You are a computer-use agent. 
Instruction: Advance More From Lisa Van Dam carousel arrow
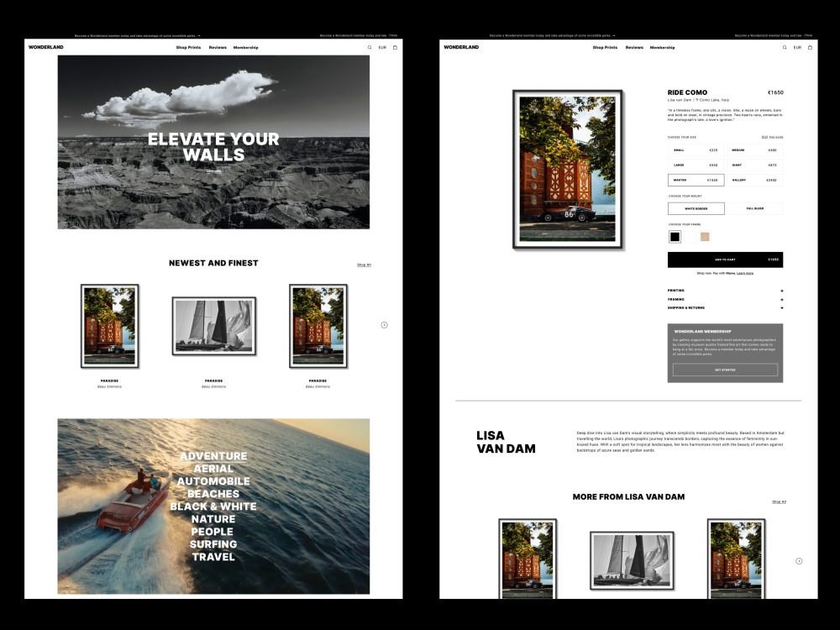[x=799, y=561]
